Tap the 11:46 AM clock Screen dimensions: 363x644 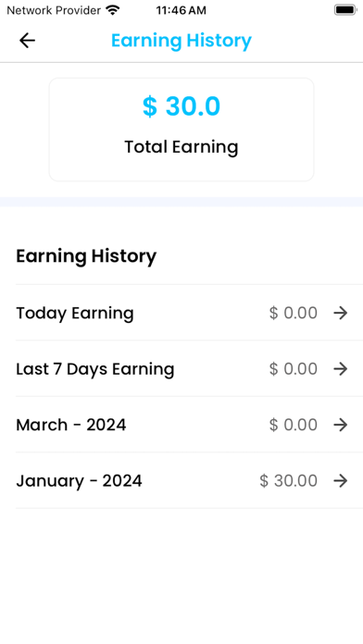coord(181,10)
